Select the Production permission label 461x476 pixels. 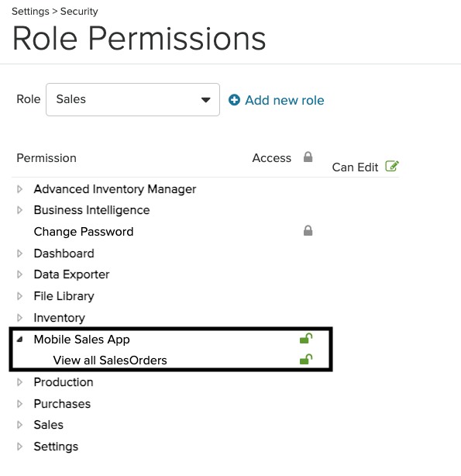tap(64, 382)
